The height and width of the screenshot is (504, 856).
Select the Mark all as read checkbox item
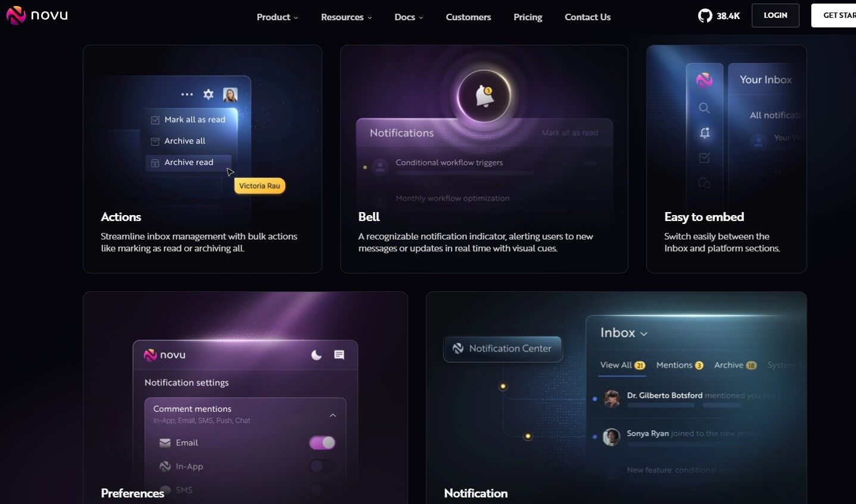tap(190, 119)
